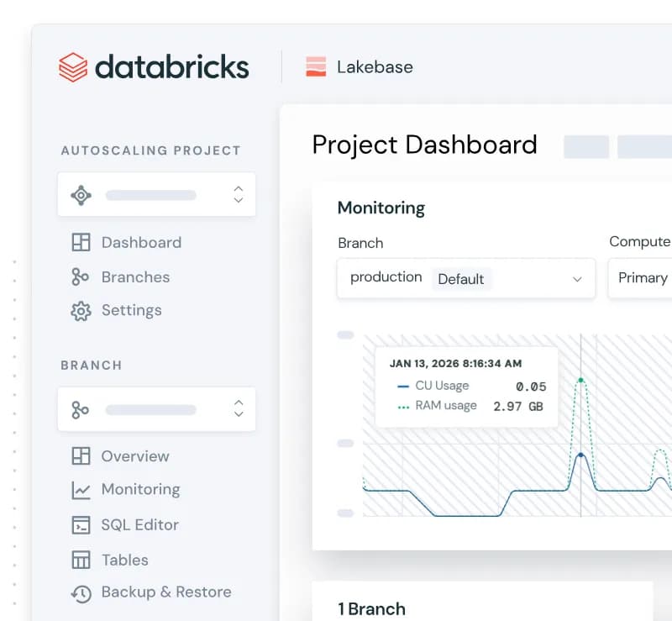672x621 pixels.
Task: Click the CU Usage legend entry
Action: 433,386
